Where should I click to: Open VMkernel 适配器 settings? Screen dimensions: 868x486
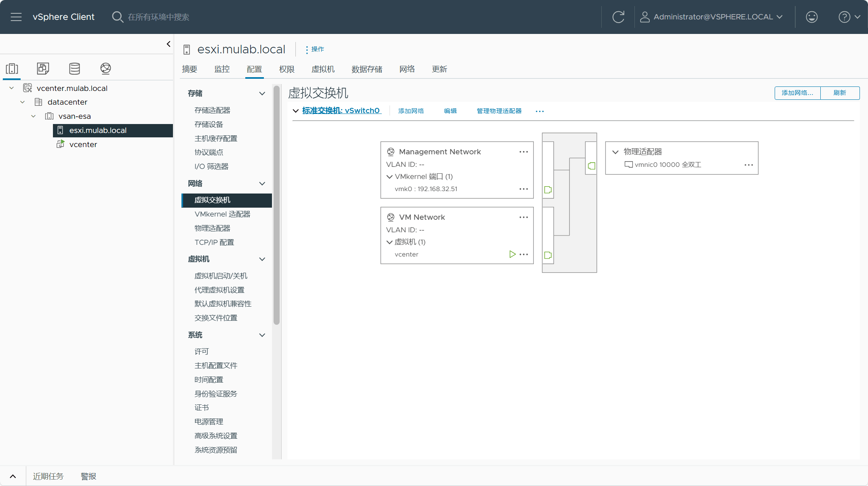click(222, 214)
